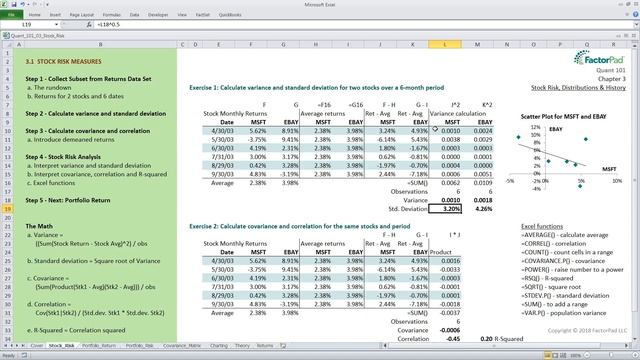The image size is (640, 360).
Task: Click the 3.1 STOCK RISK MEASURES heading
Action: tap(63, 62)
